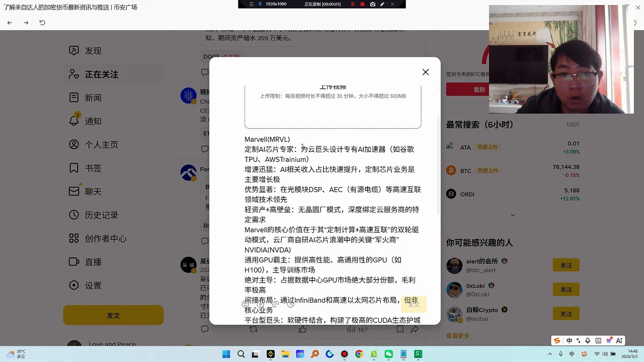This screenshot has width=644, height=362.
Task: Open Sogou soft keyboard icon
Action: (598, 340)
